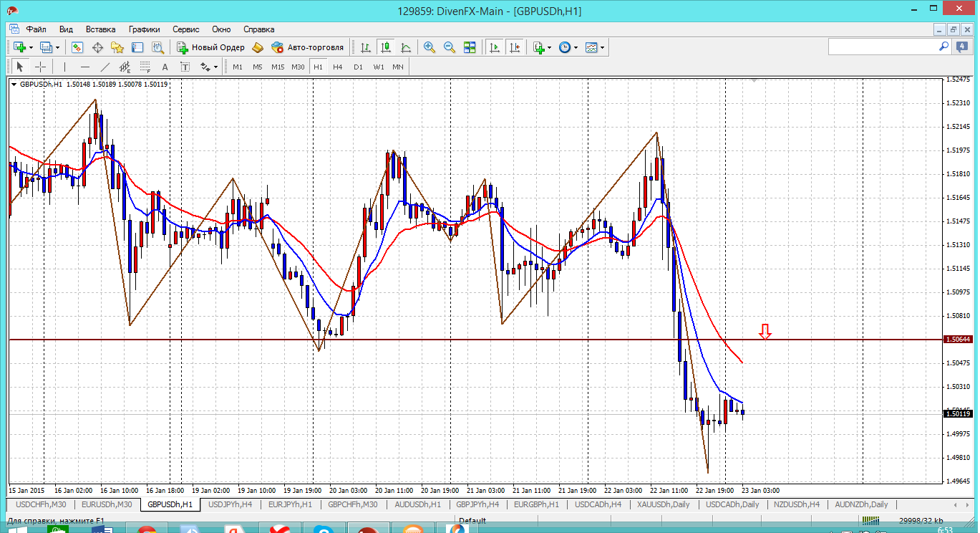This screenshot has height=533, width=980.
Task: Select the Trendline drawing tool
Action: pyautogui.click(x=105, y=67)
